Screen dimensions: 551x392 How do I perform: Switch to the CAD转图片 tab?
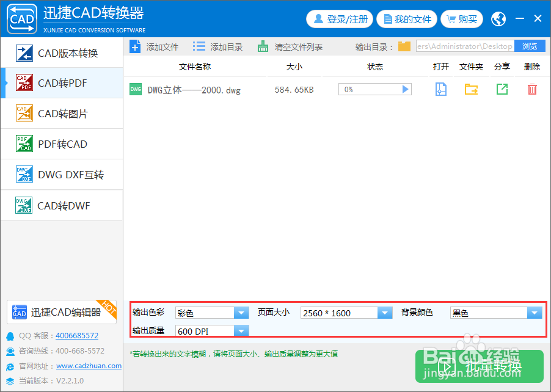click(61, 114)
